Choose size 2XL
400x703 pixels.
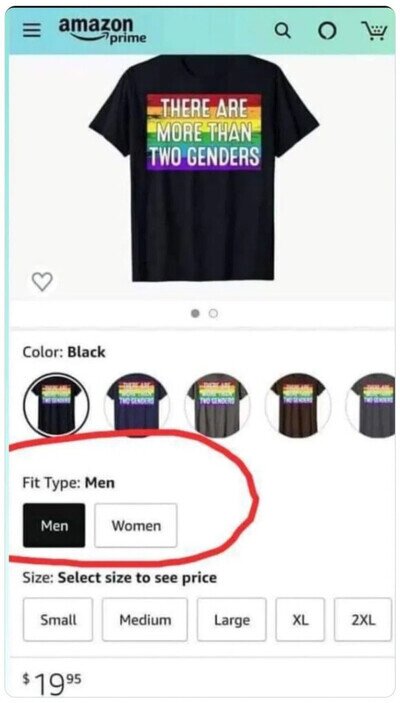(363, 620)
